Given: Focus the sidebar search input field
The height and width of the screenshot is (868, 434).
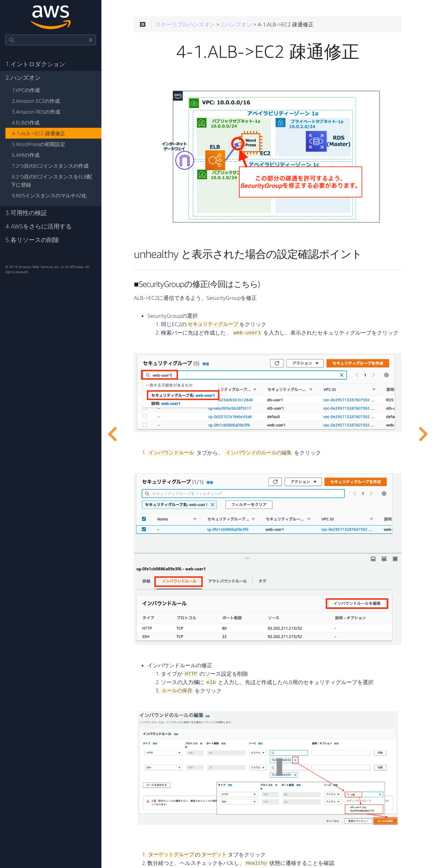Looking at the screenshot, I should [51, 40].
